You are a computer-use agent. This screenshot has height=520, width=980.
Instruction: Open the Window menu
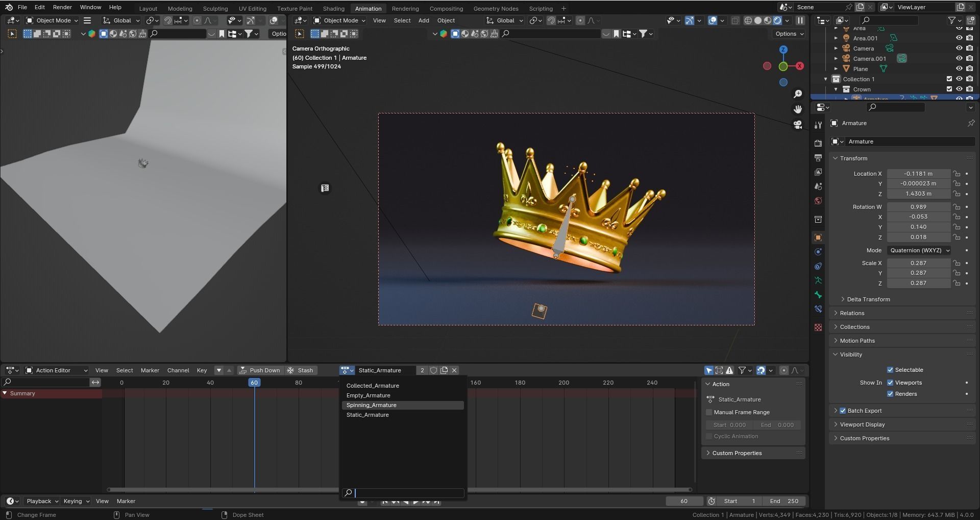click(x=90, y=7)
